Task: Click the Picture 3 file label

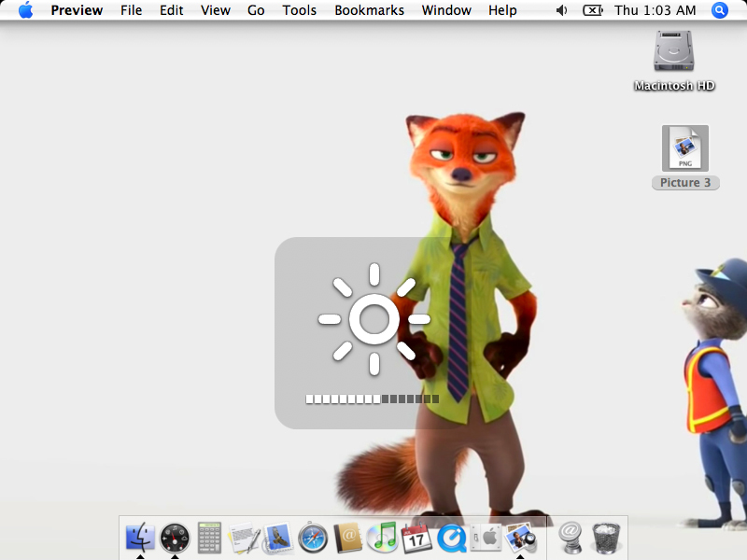Action: pyautogui.click(x=685, y=183)
